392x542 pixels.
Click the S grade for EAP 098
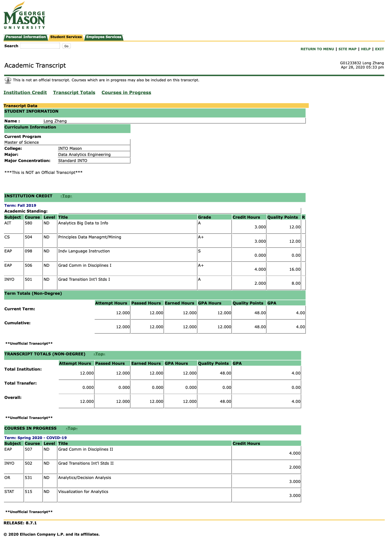point(199,251)
